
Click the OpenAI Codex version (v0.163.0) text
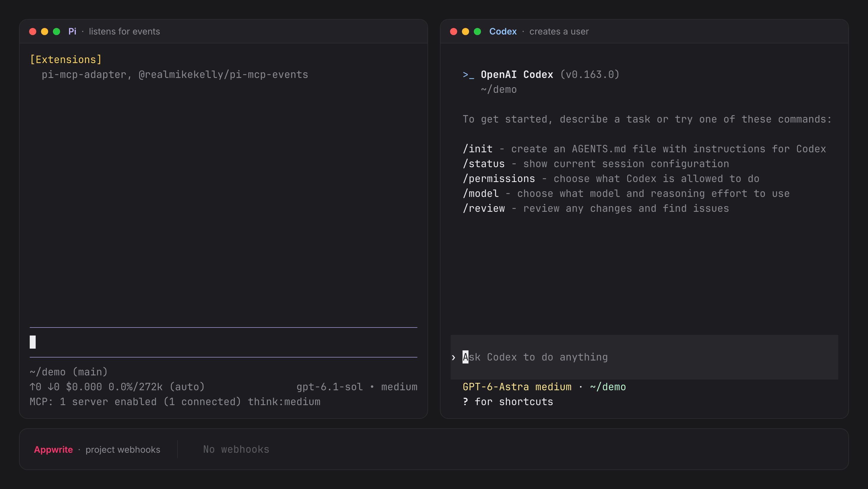pos(590,75)
